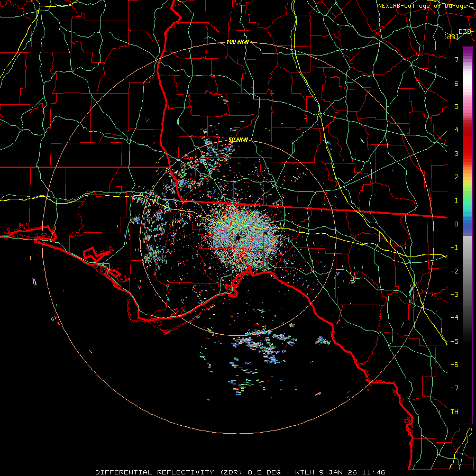Click the '2' value on the scale
Image resolution: width=476 pixels, height=476 pixels.
point(456,177)
